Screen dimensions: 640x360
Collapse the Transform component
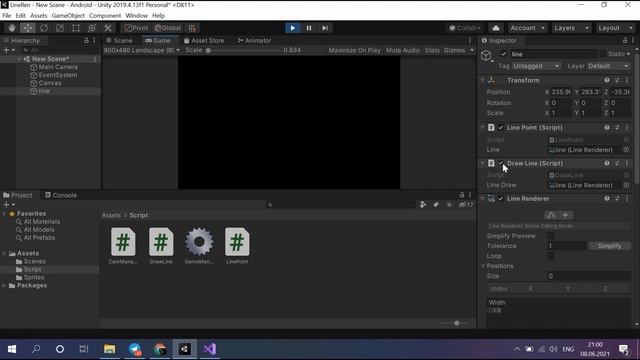482,80
